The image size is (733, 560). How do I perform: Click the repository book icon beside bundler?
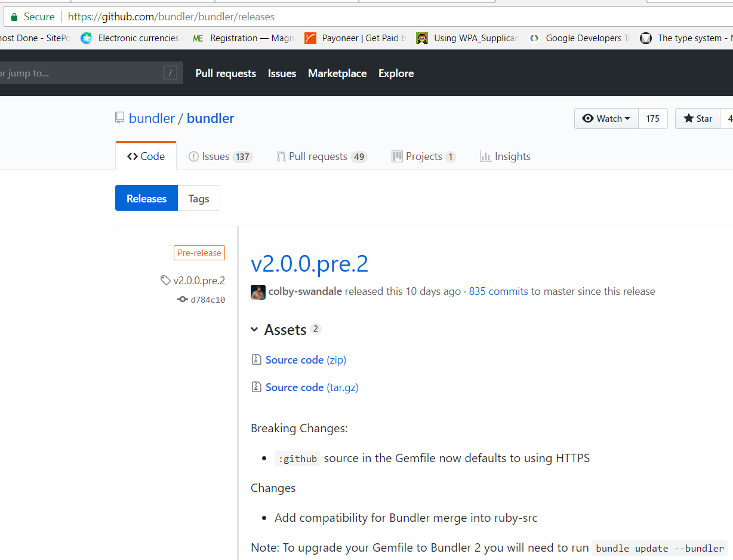[119, 118]
